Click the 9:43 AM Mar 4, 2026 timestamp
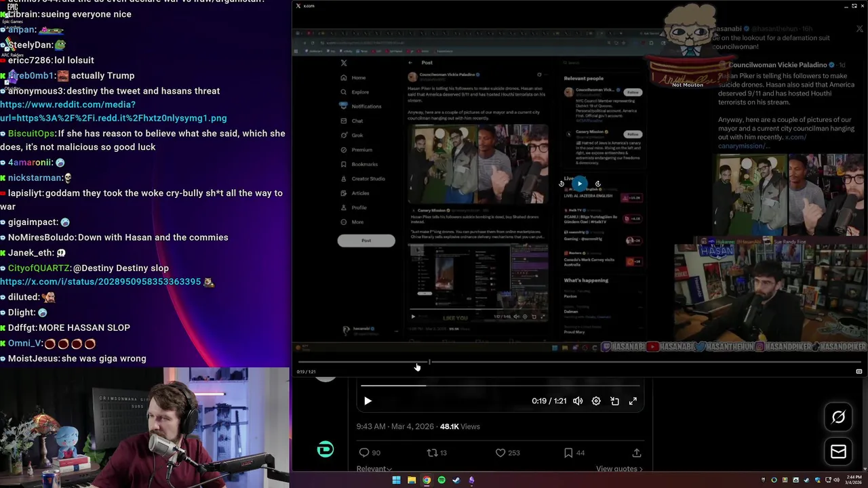This screenshot has height=488, width=868. (395, 426)
